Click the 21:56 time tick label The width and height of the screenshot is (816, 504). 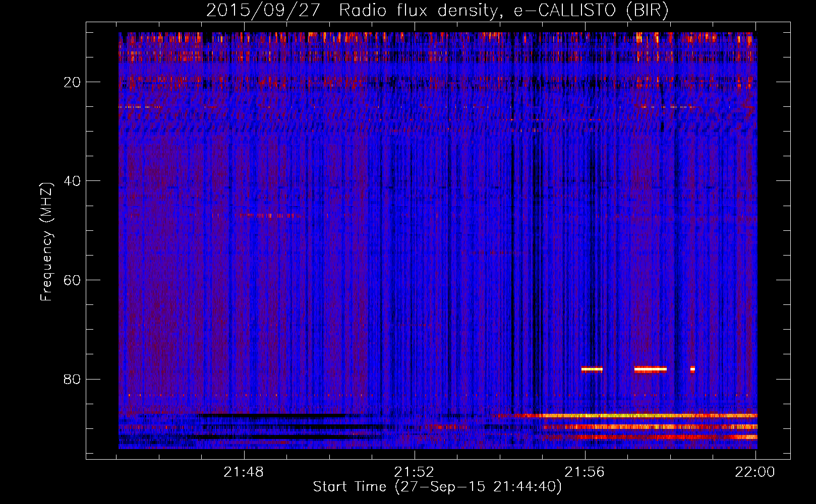[585, 472]
